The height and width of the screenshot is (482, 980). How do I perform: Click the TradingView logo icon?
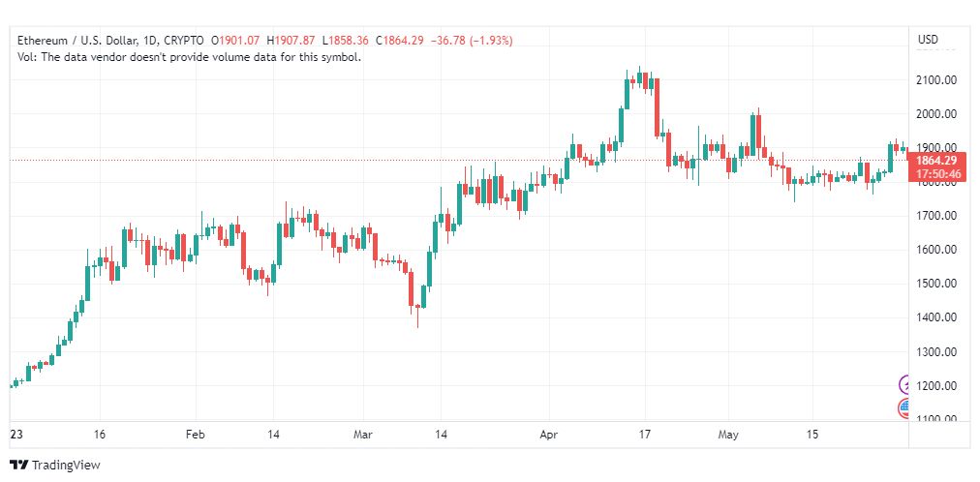[x=18, y=466]
